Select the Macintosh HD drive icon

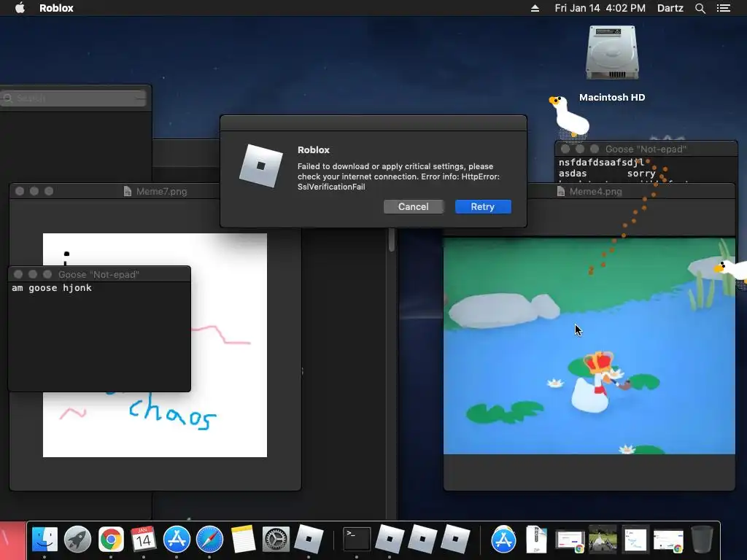[x=612, y=53]
